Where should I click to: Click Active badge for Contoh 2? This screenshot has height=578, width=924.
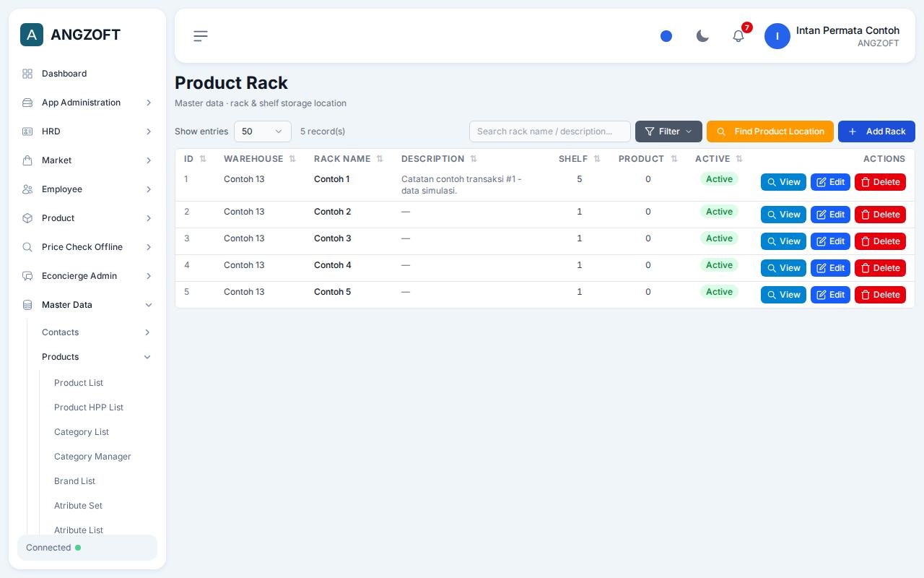coord(719,212)
